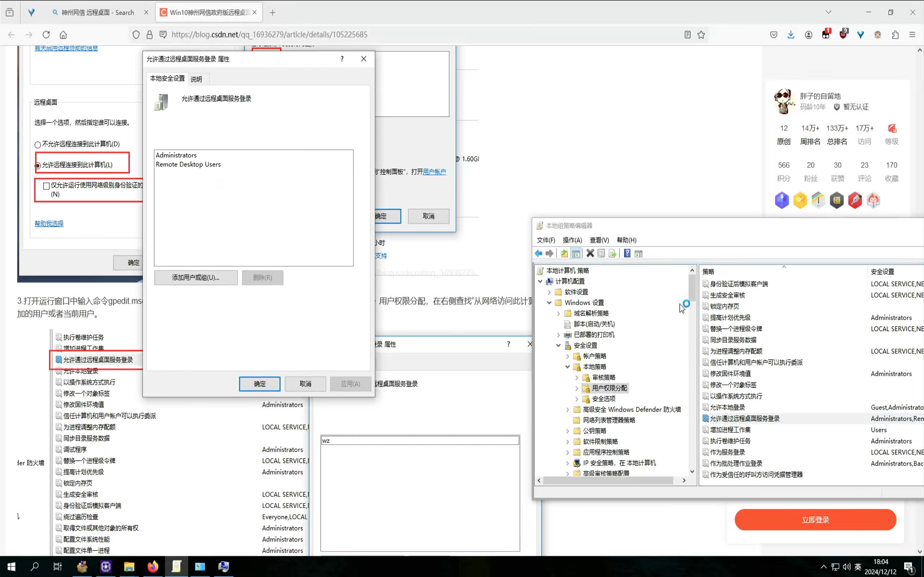The width and height of the screenshot is (924, 577).
Task: Toggle Show/Hide console tree icon
Action: point(576,254)
